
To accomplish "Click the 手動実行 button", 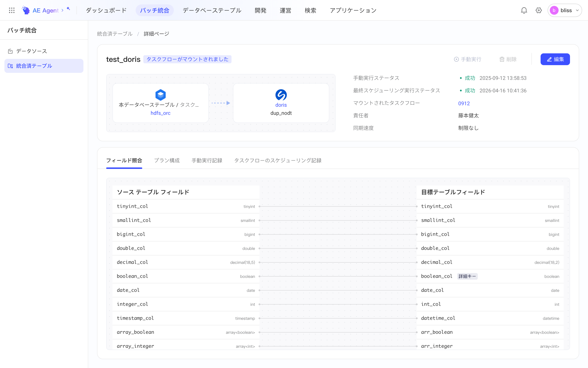I will pyautogui.click(x=467, y=59).
